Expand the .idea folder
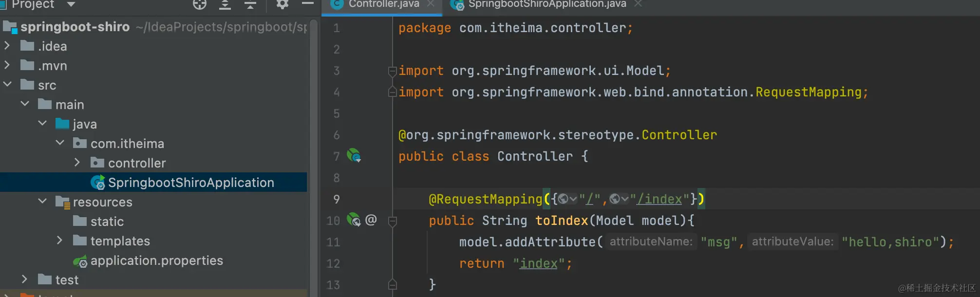980x297 pixels. (x=7, y=46)
